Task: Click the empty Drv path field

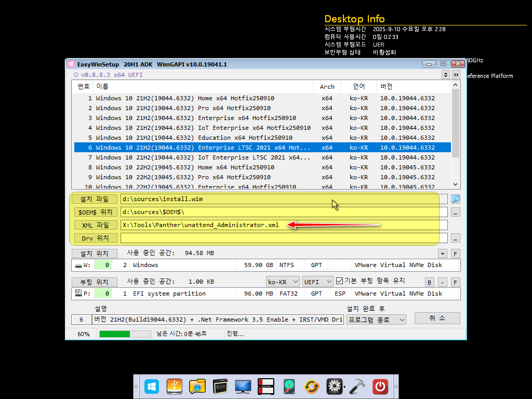Action: [x=284, y=238]
